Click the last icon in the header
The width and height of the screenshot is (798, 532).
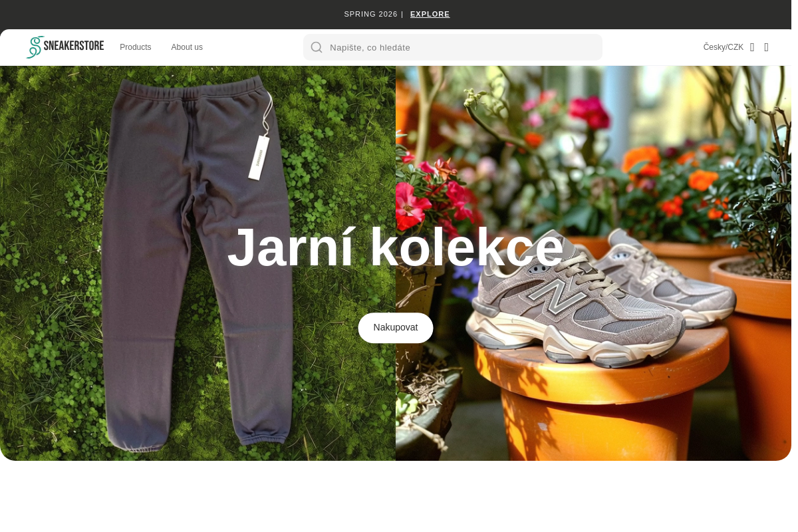(766, 47)
